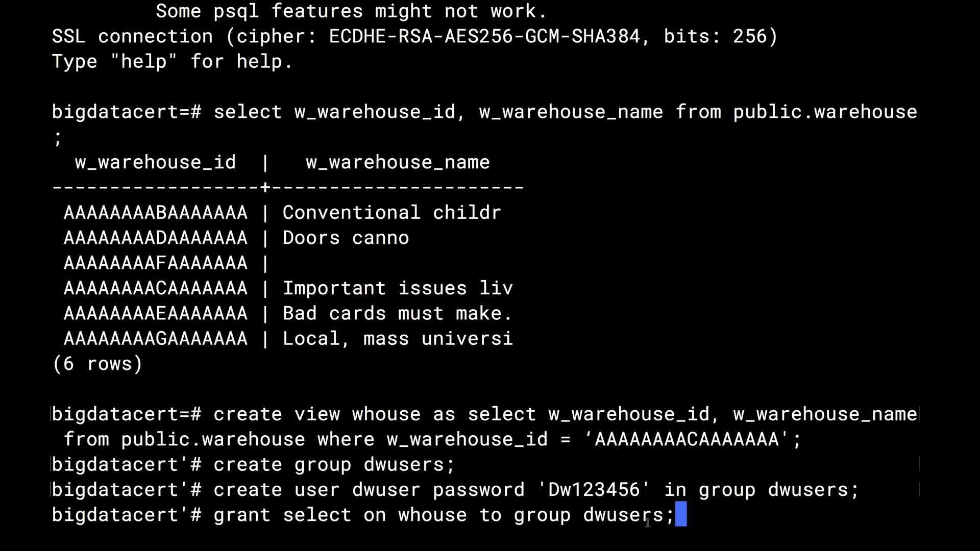Click the '(6 rows)' result count

(97, 364)
